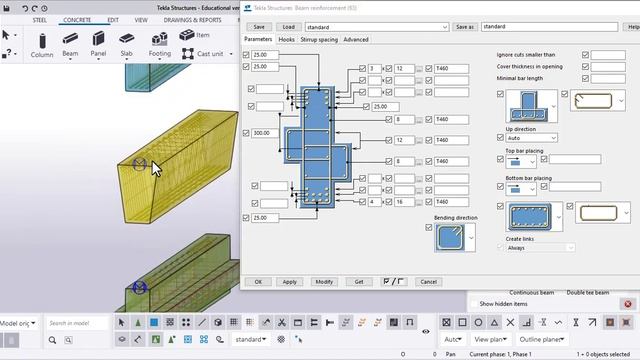Uncheck the top cover 25.00 first checkbox
640x360 pixels.
click(x=246, y=55)
